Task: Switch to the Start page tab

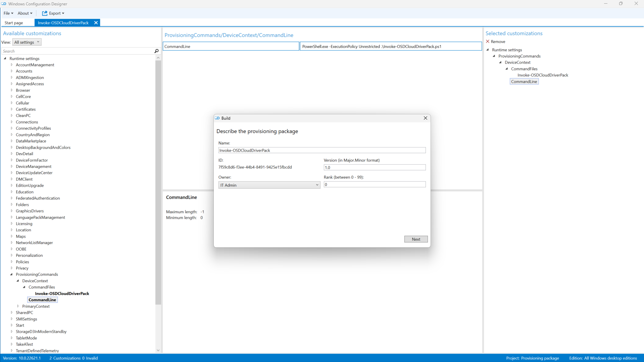Action: [x=14, y=23]
